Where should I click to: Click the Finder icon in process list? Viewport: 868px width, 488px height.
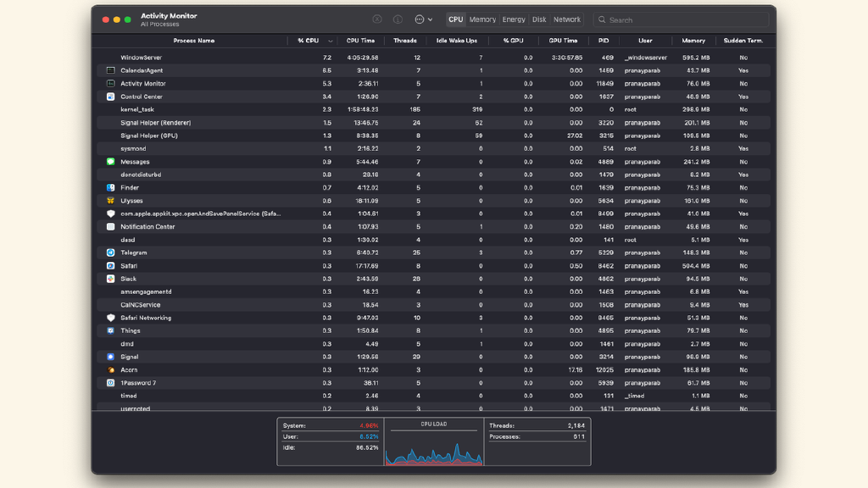pos(110,188)
